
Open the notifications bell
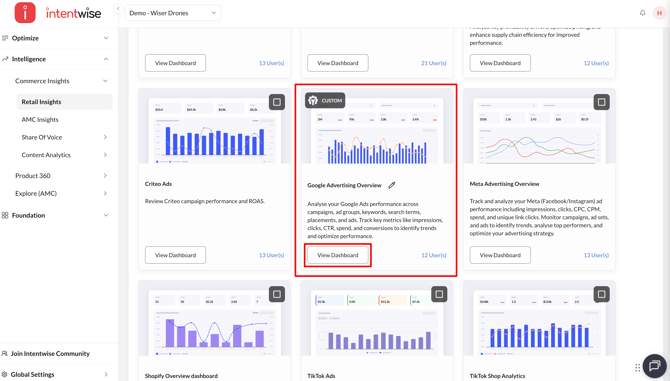[642, 13]
